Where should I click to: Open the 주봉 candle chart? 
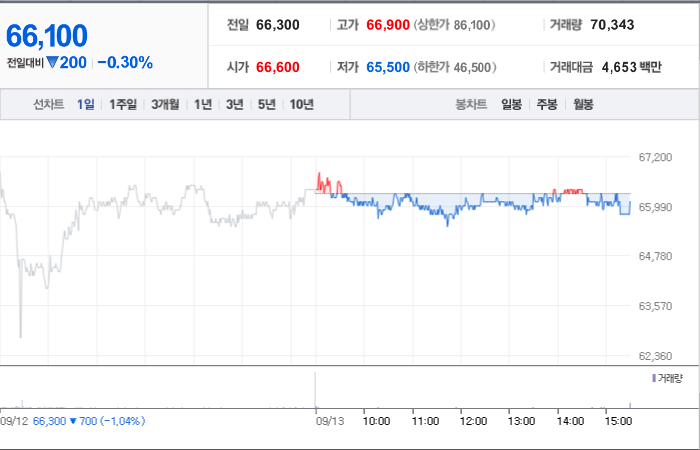click(547, 104)
